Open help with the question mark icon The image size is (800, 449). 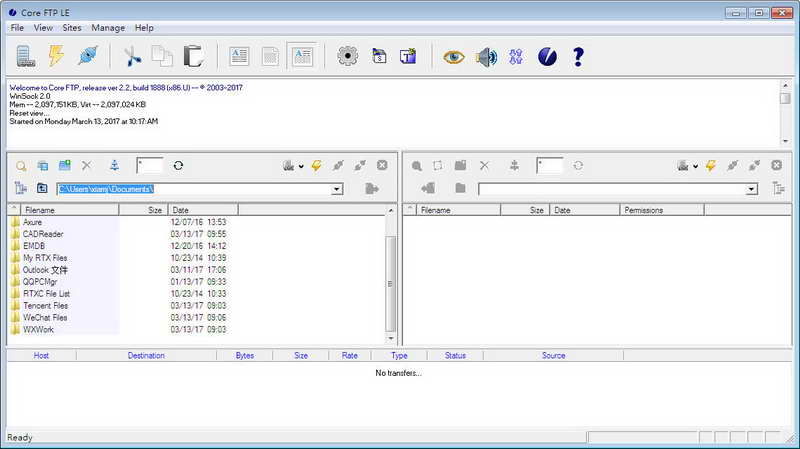point(578,57)
